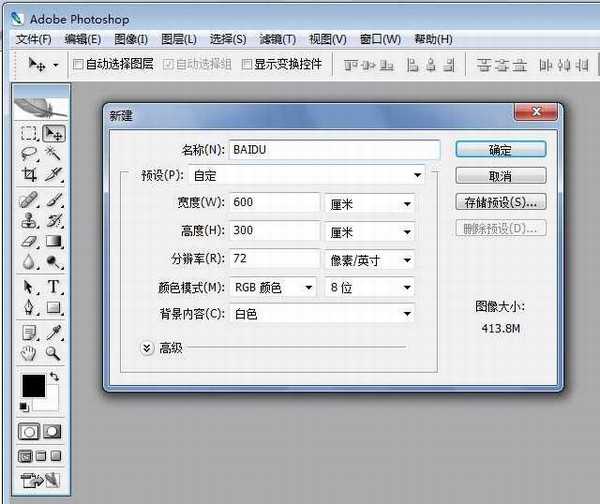
Task: Choose the Eyedropper tool
Action: pyautogui.click(x=54, y=332)
